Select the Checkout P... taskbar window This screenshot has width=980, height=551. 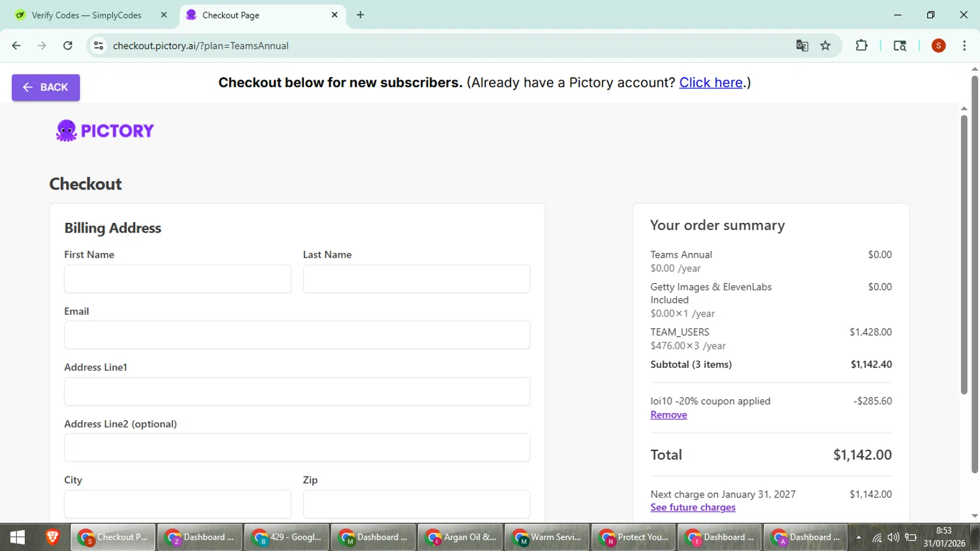click(x=113, y=537)
